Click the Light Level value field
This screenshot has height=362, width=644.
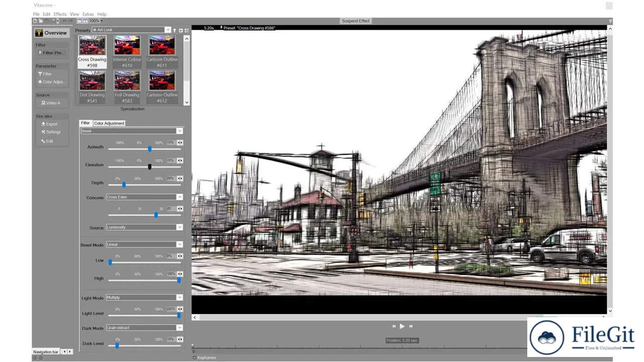click(171, 309)
